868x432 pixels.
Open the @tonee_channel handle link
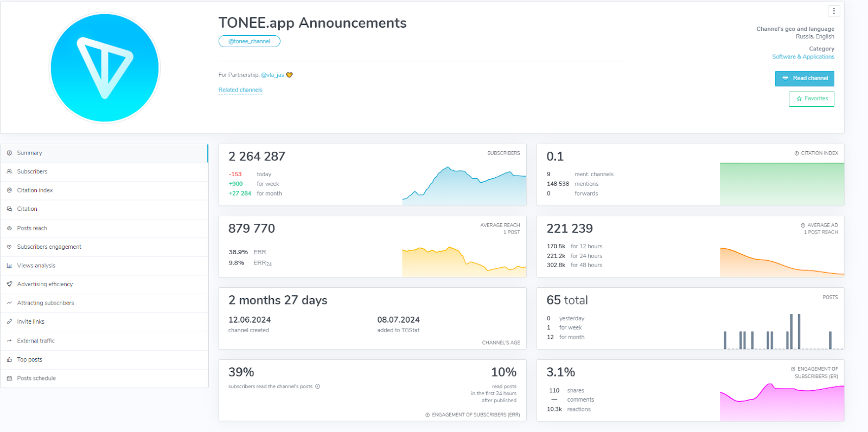click(x=249, y=41)
